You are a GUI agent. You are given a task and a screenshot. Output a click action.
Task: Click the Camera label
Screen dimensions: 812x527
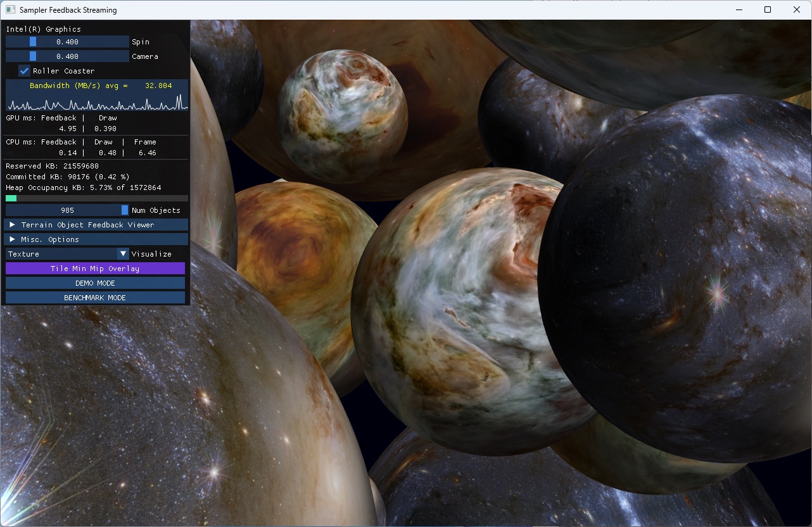click(x=145, y=56)
